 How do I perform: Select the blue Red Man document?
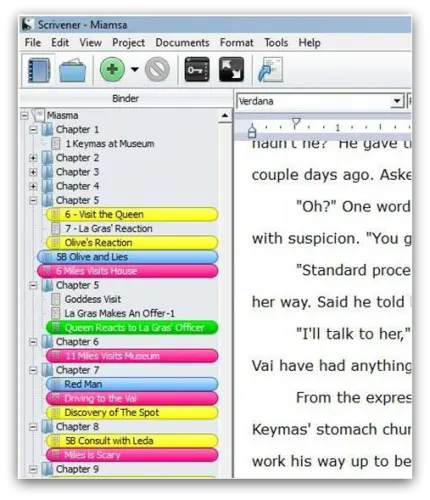[x=132, y=384]
